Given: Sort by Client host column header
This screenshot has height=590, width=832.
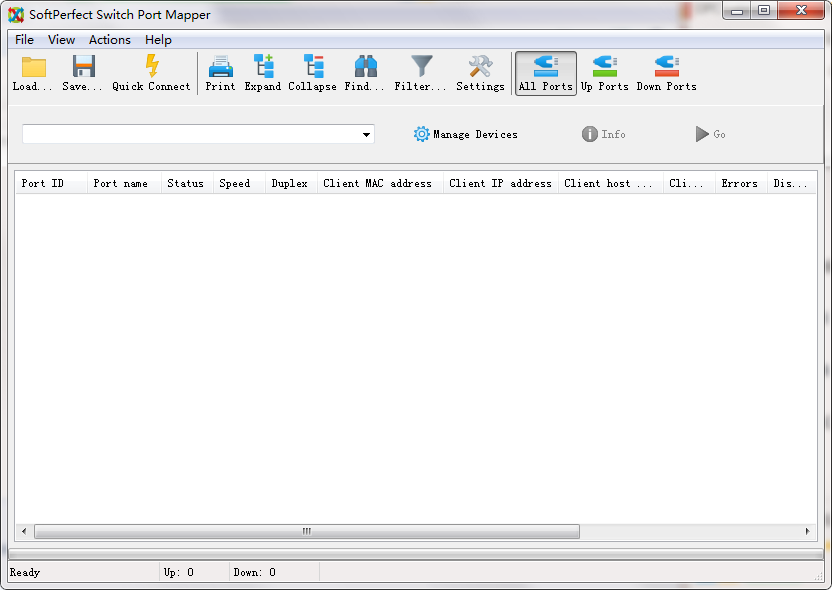Looking at the screenshot, I should pos(610,184).
